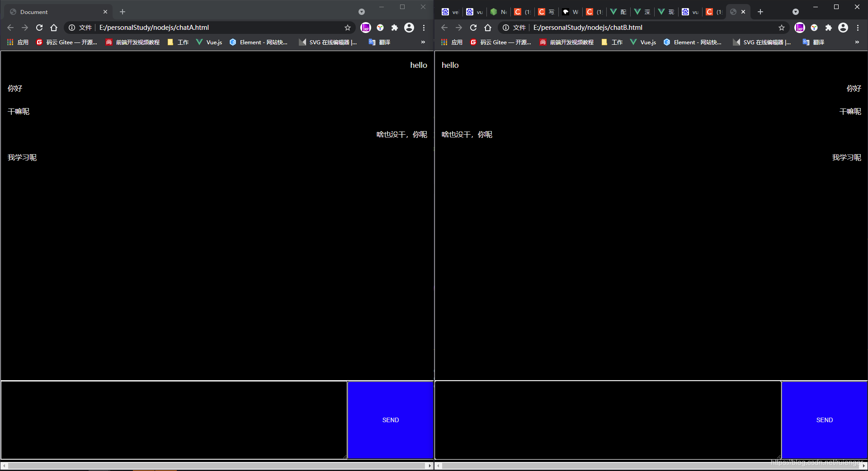Focus the message textarea in chatA
The width and height of the screenshot is (868, 471).
point(174,420)
